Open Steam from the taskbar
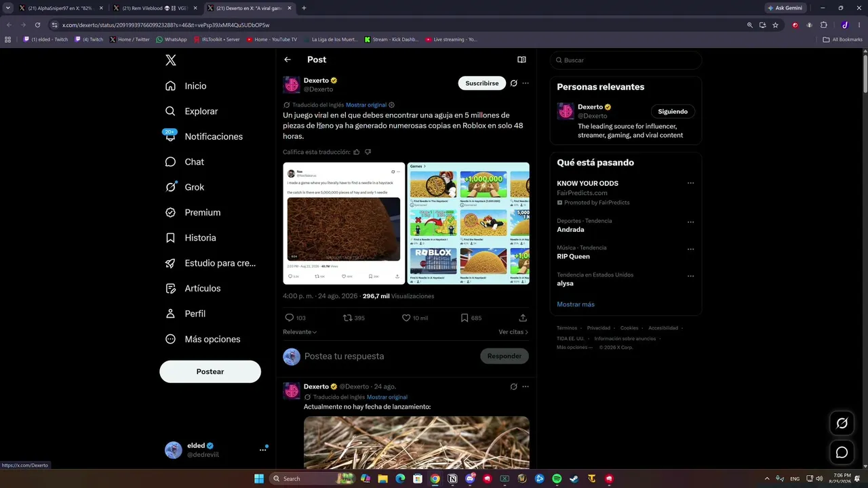 pos(574,479)
